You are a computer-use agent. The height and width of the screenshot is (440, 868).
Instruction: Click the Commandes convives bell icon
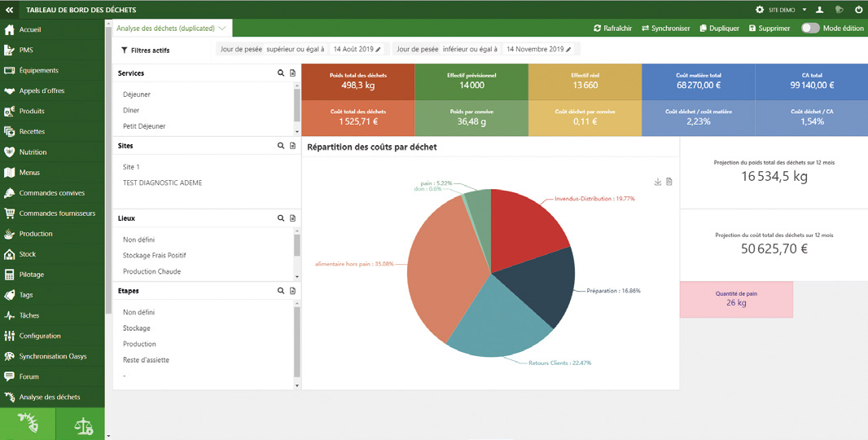pyautogui.click(x=10, y=193)
